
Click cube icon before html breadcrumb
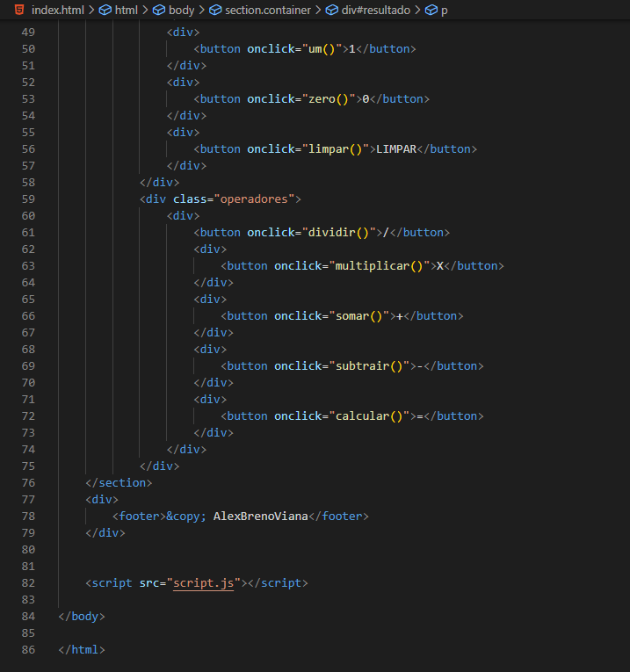105,10
